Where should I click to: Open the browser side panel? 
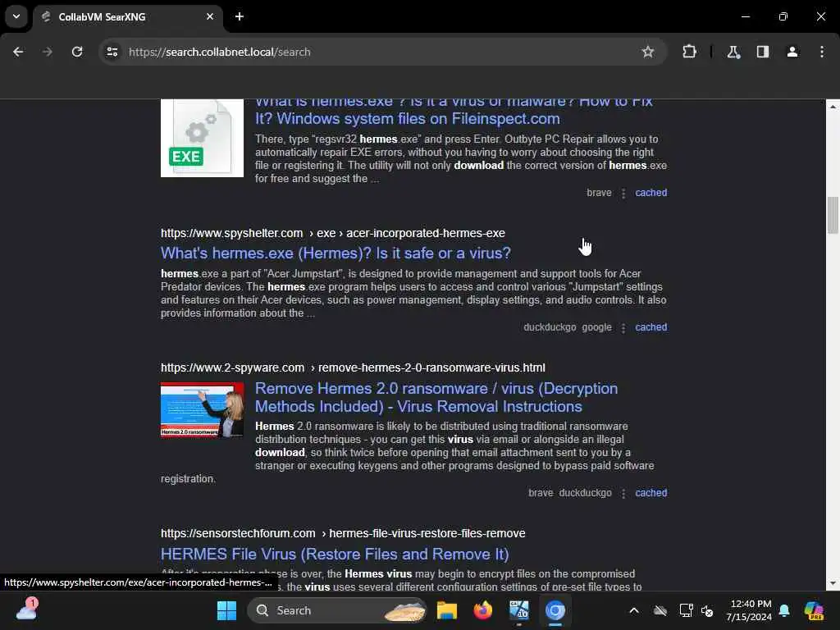pyautogui.click(x=763, y=52)
